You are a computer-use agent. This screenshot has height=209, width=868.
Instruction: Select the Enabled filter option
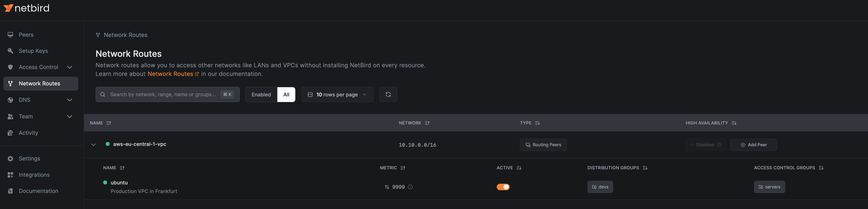[x=261, y=94]
